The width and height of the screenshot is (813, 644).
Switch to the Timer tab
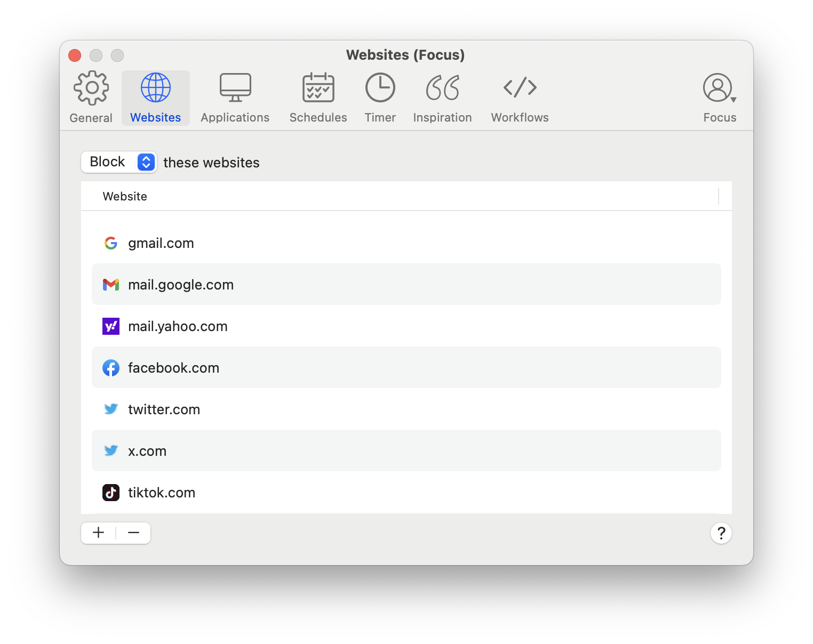(380, 98)
